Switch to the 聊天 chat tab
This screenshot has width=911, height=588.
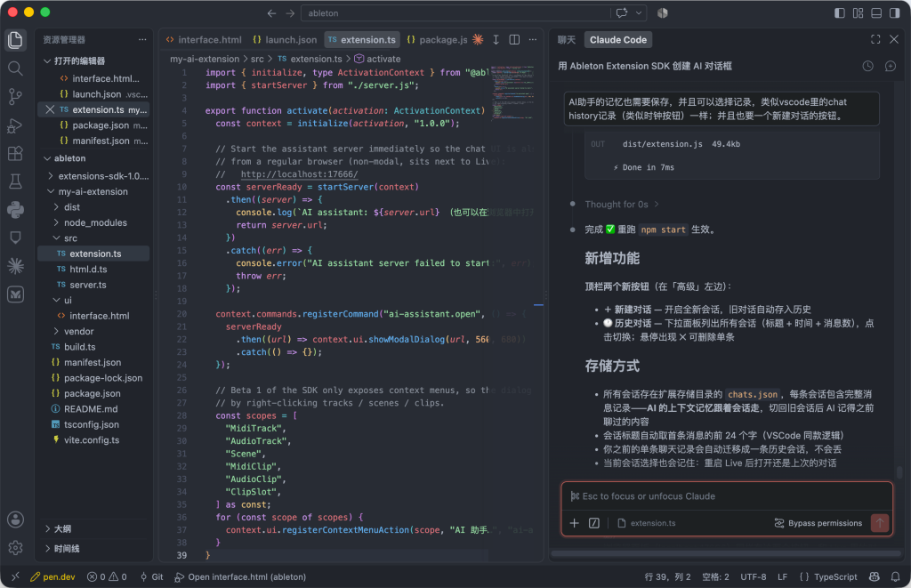(567, 39)
